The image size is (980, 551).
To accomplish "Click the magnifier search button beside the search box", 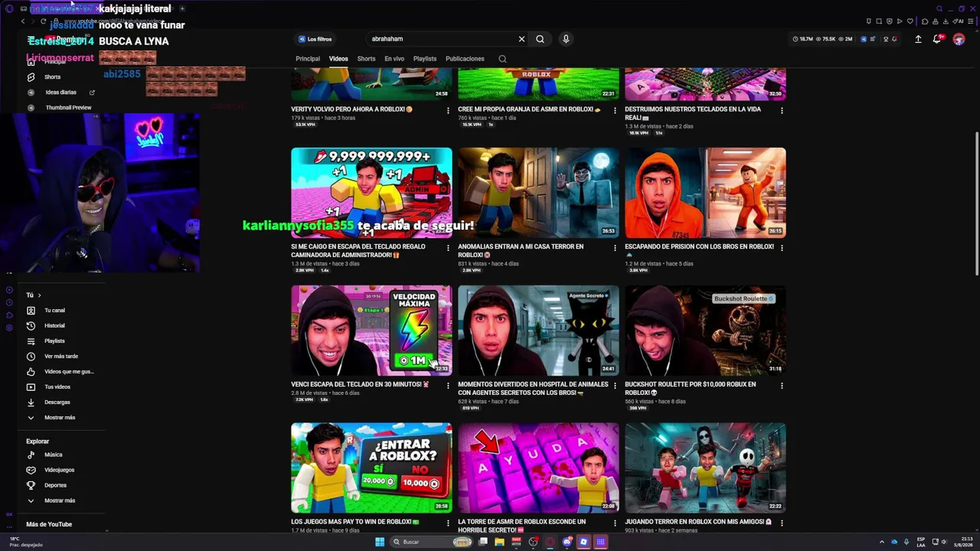I will click(x=540, y=39).
